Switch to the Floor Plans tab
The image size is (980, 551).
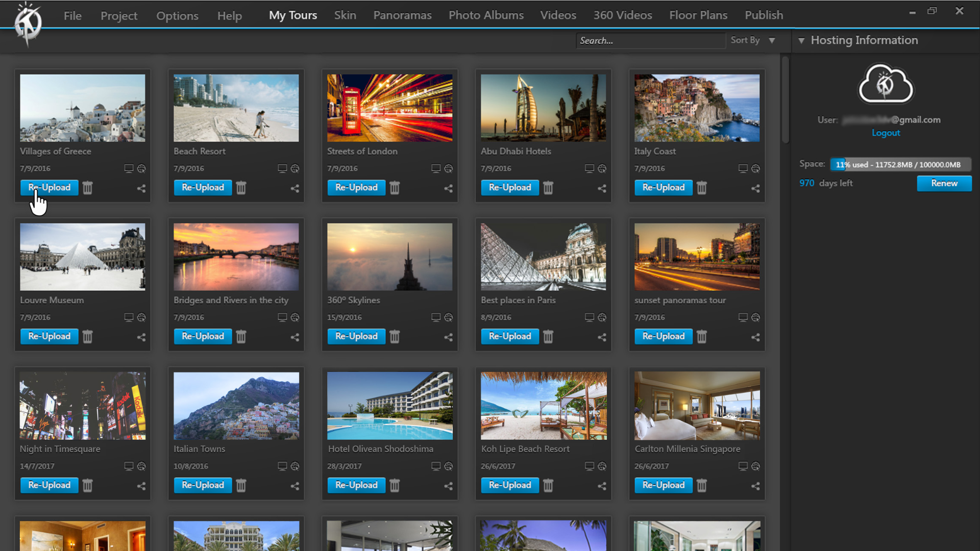698,15
